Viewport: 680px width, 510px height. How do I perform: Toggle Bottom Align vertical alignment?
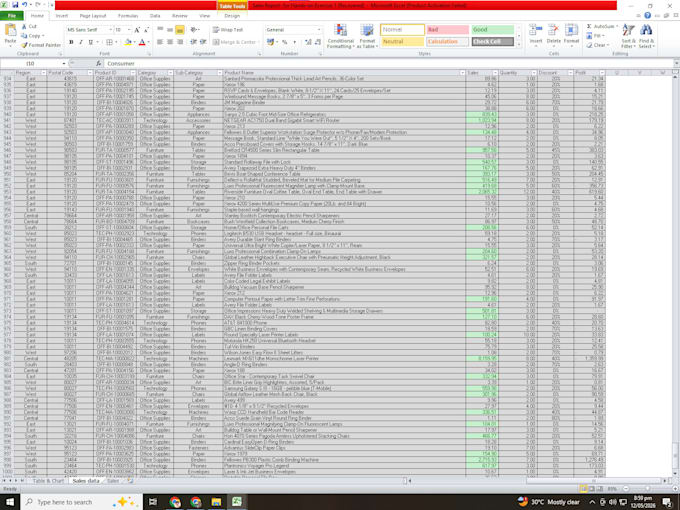click(180, 30)
